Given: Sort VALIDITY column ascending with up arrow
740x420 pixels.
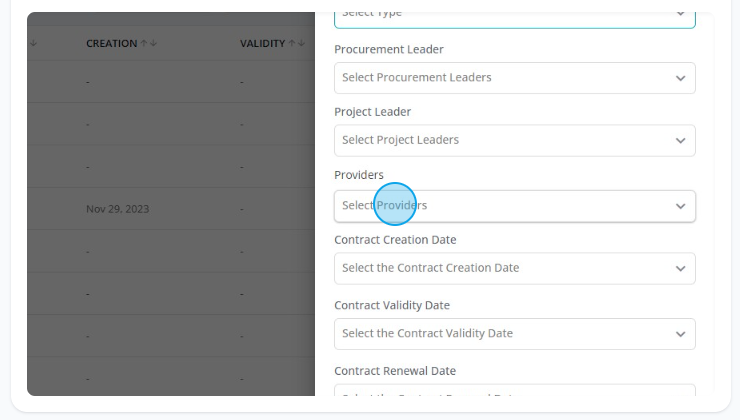Looking at the screenshot, I should (292, 43).
